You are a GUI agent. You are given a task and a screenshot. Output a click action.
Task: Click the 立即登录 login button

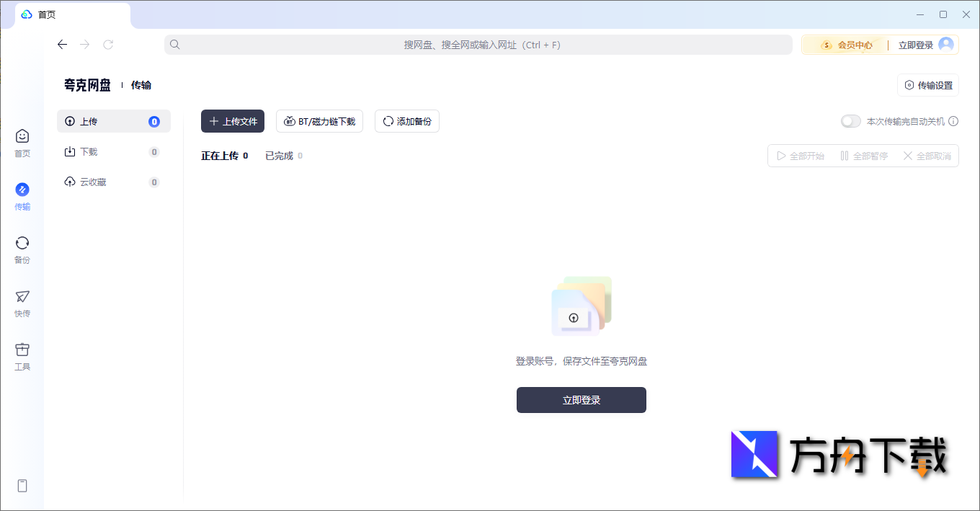click(581, 400)
